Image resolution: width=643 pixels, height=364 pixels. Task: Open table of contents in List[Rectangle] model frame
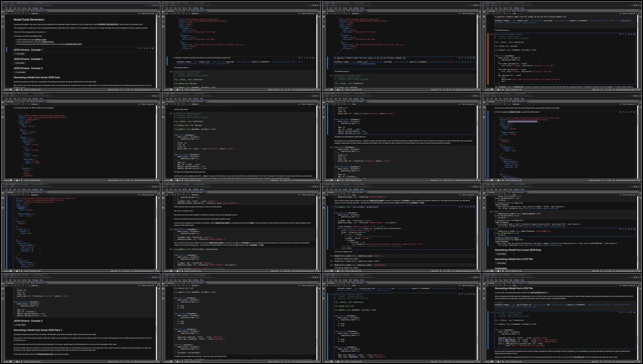tap(163, 293)
